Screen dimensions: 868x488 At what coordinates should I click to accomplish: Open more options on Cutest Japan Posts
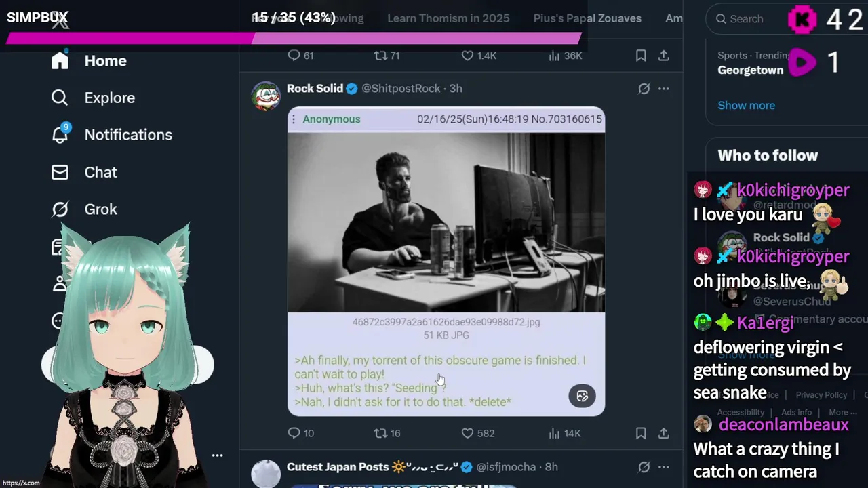pos(664,467)
